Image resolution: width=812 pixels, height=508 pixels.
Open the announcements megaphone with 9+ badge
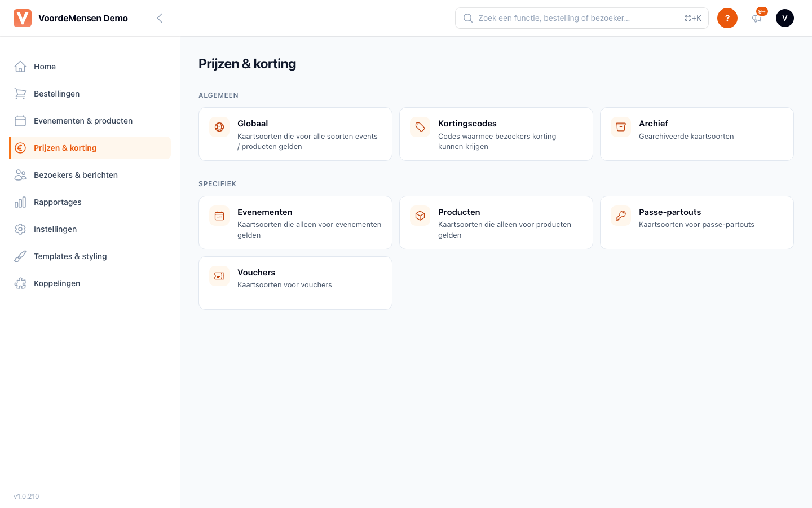pyautogui.click(x=757, y=18)
